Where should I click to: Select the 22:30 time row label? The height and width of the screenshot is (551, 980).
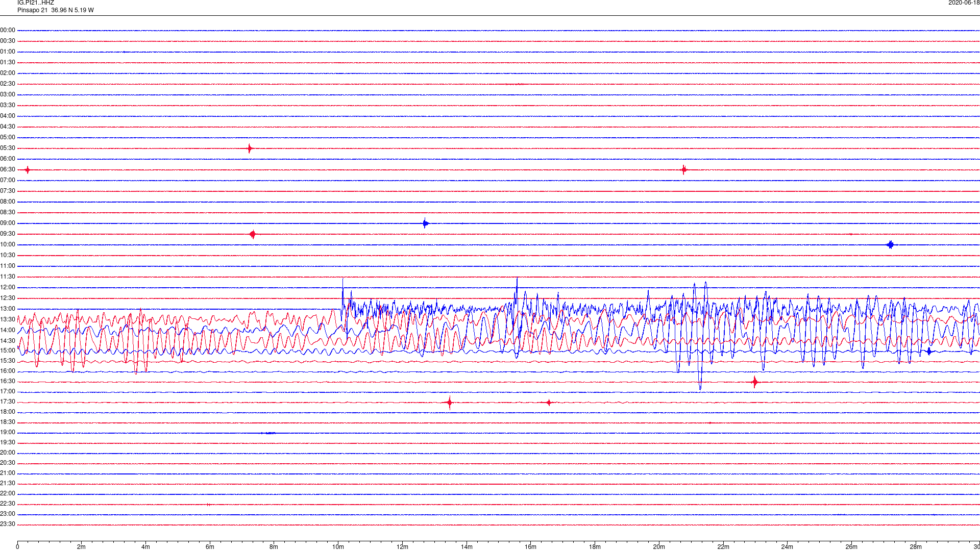pyautogui.click(x=8, y=504)
